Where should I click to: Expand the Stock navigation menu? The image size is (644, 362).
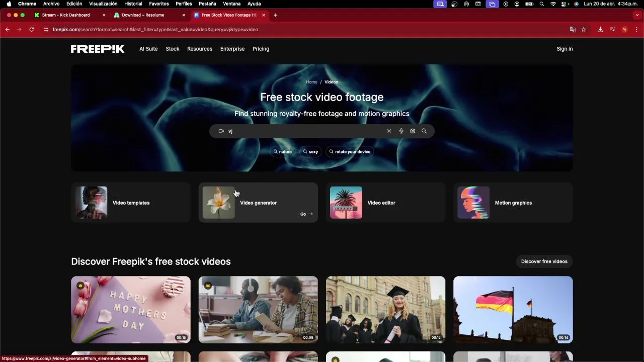(173, 49)
